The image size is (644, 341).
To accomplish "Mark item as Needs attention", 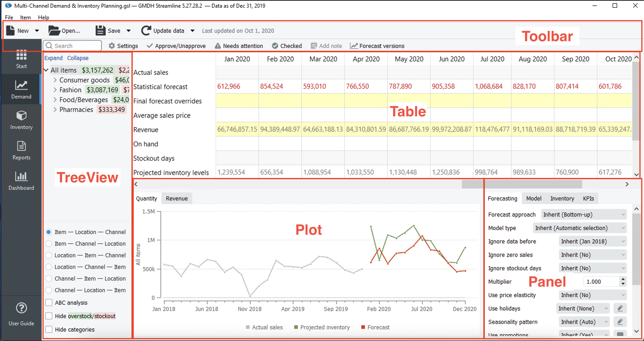I will [x=239, y=46].
